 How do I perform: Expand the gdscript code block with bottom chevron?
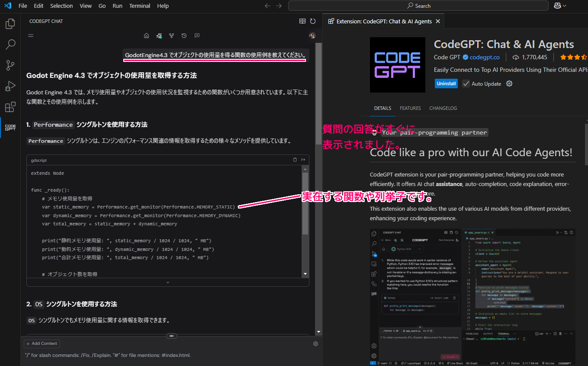(168, 282)
